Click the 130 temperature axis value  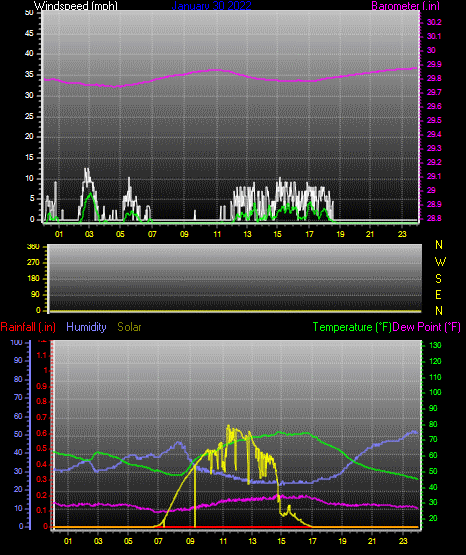tap(435, 345)
